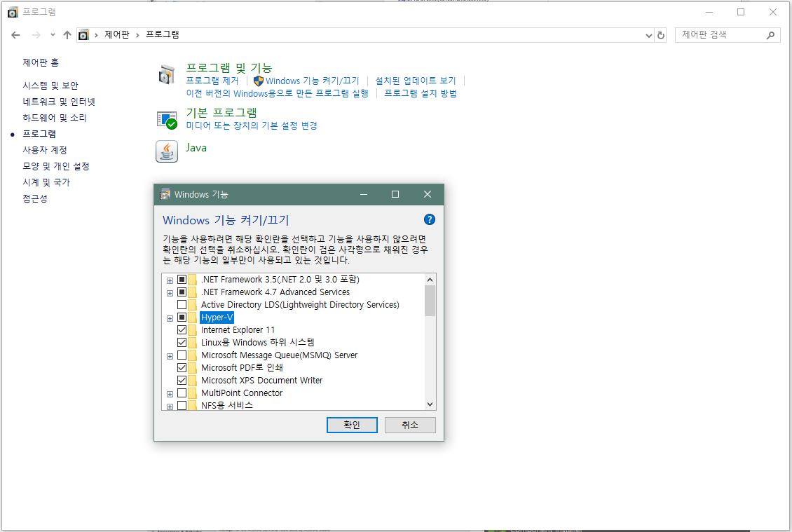The height and width of the screenshot is (532, 792).
Task: Click the control panel icon in address bar
Action: (x=83, y=35)
